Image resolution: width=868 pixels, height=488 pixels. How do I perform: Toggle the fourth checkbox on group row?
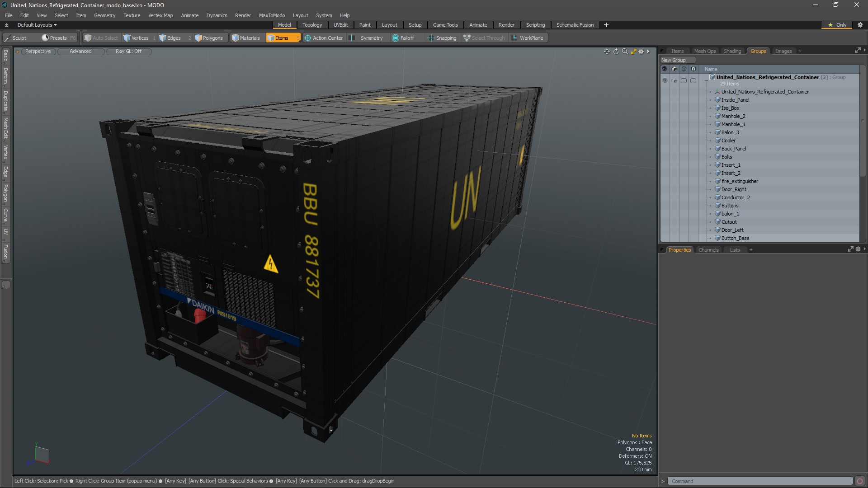coord(693,80)
